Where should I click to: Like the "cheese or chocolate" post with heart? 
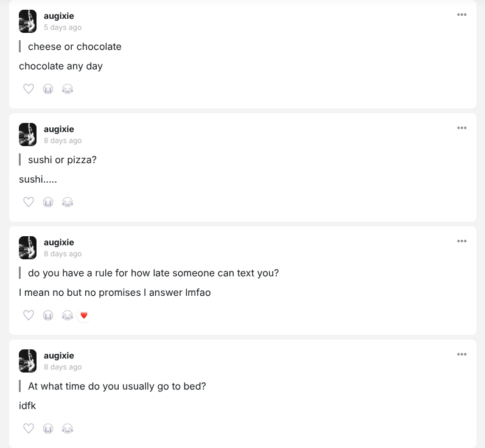point(29,89)
